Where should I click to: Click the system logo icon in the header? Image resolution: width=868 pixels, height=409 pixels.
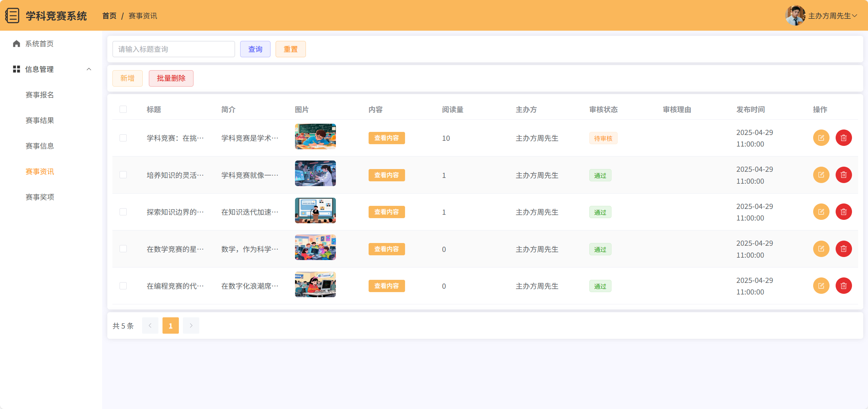(x=12, y=16)
